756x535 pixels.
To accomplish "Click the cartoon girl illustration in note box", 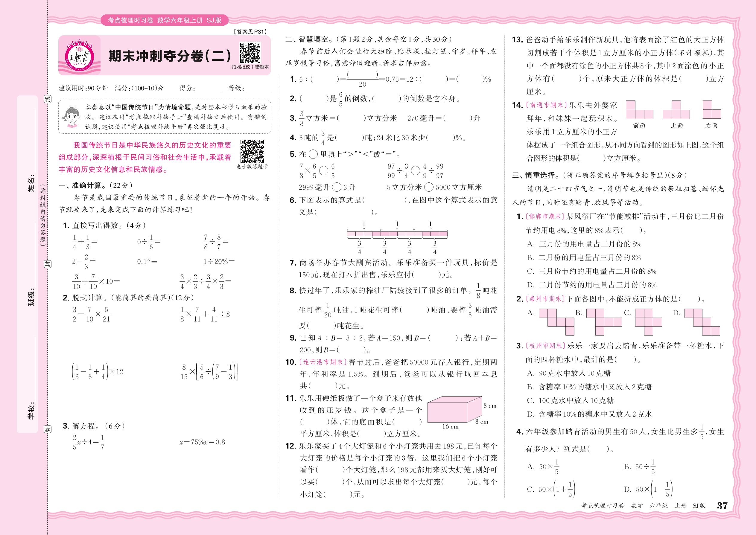I will pyautogui.click(x=71, y=117).
